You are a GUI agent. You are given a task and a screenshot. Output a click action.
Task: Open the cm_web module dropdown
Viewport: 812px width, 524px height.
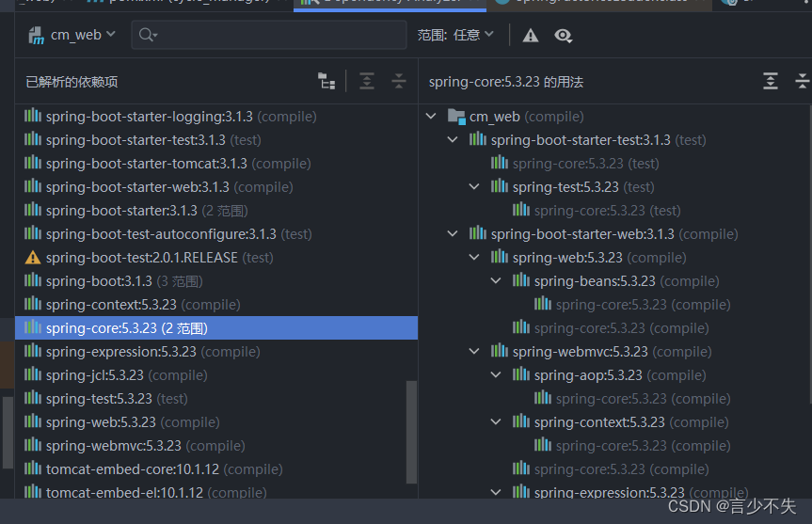(x=72, y=35)
